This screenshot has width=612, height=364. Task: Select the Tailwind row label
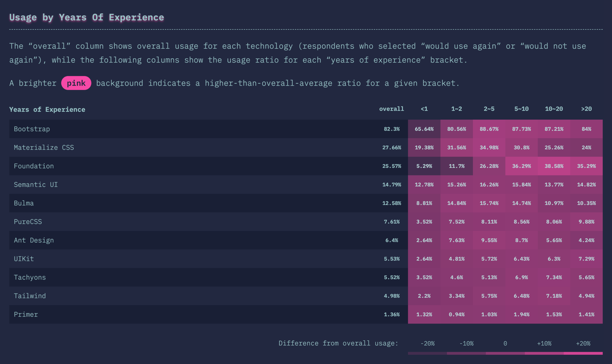coord(30,296)
